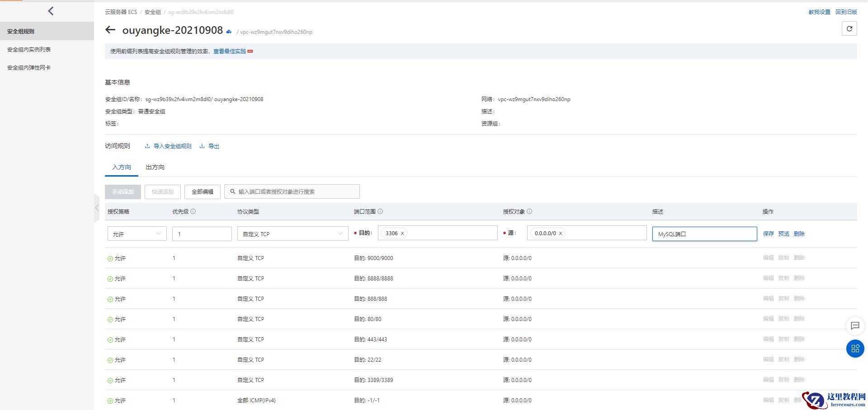
Task: Collapse the top-left sidebar chevron
Action: point(51,11)
